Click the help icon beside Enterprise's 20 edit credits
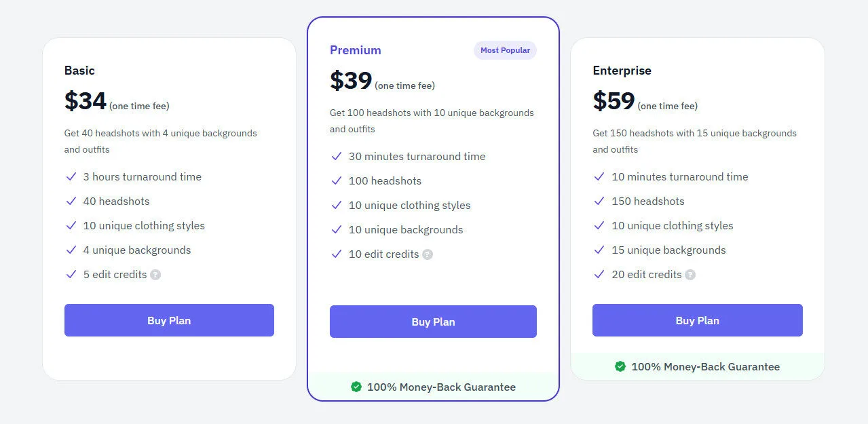The height and width of the screenshot is (424, 868). [x=690, y=275]
